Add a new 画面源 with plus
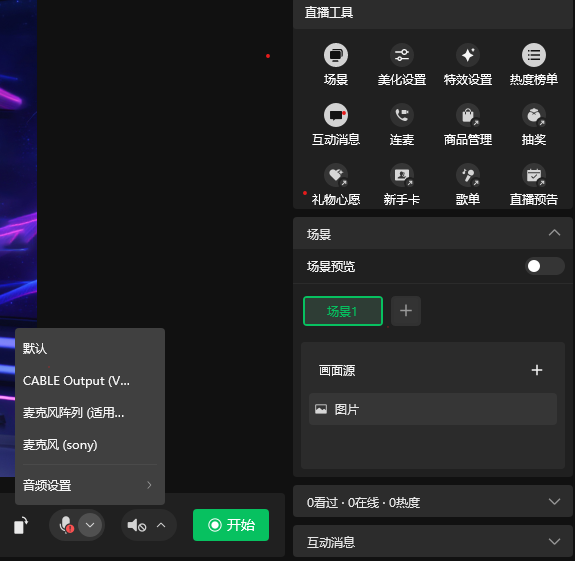This screenshot has width=575, height=561. point(536,370)
